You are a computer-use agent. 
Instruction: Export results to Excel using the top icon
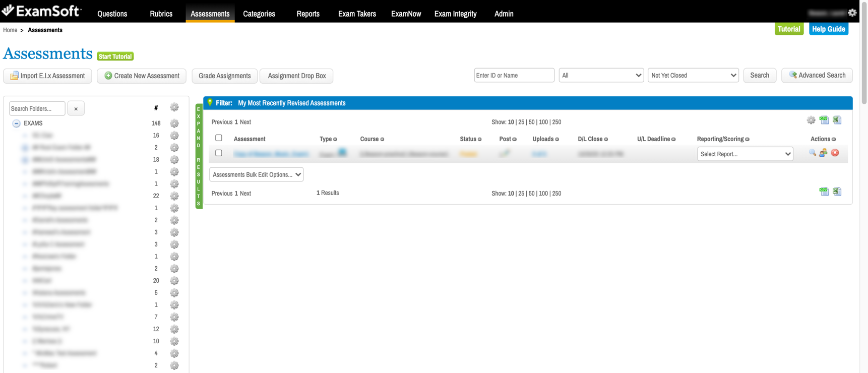pos(837,120)
